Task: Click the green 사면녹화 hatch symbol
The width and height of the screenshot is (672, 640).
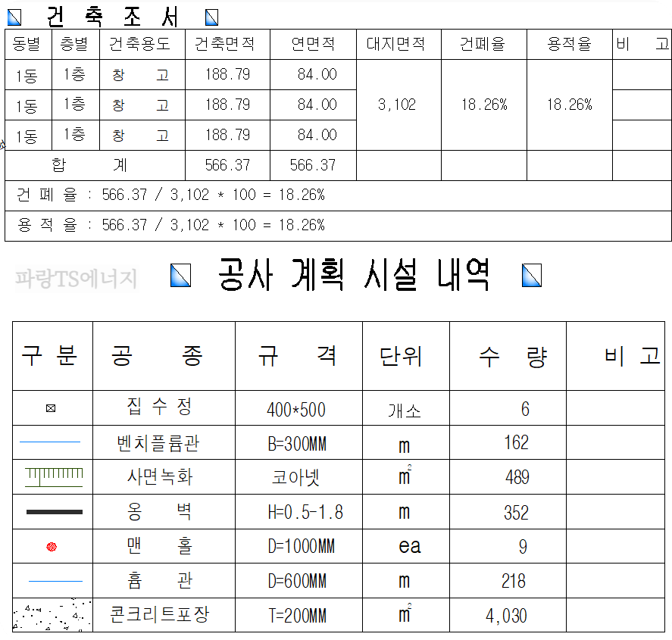Action: [x=54, y=477]
